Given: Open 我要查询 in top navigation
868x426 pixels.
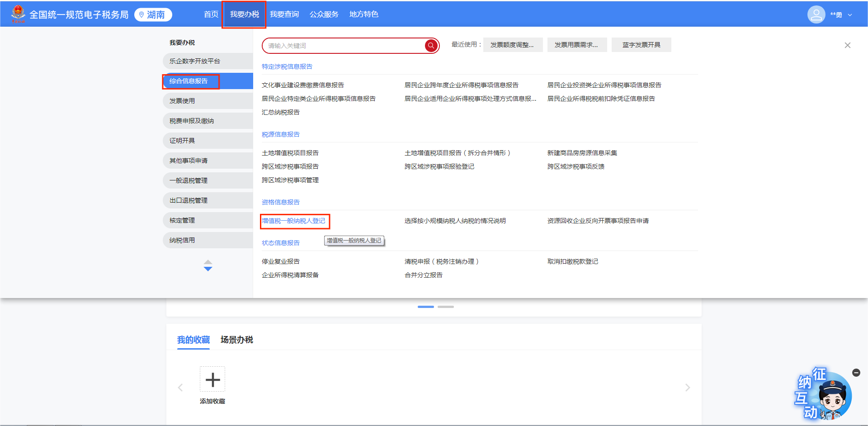Looking at the screenshot, I should 284,14.
